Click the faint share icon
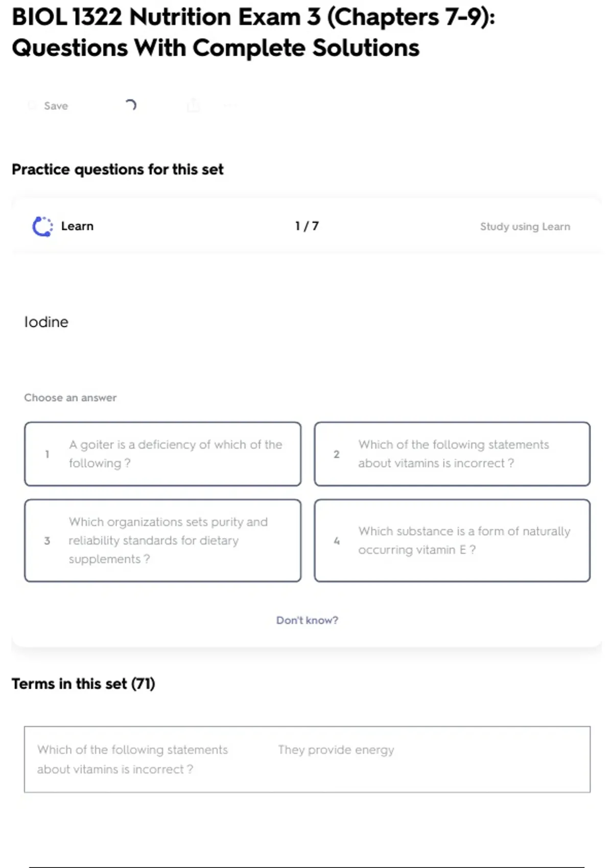 [x=193, y=106]
